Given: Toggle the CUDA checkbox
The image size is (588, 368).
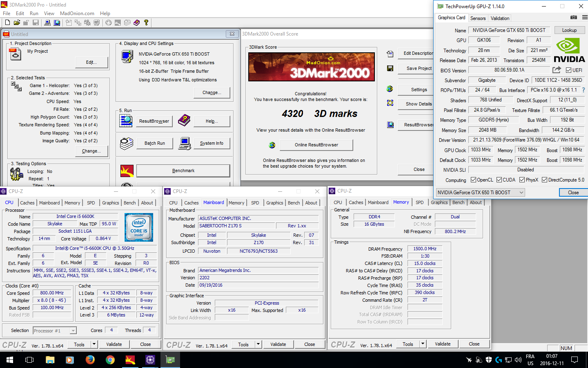Looking at the screenshot, I should point(499,180).
